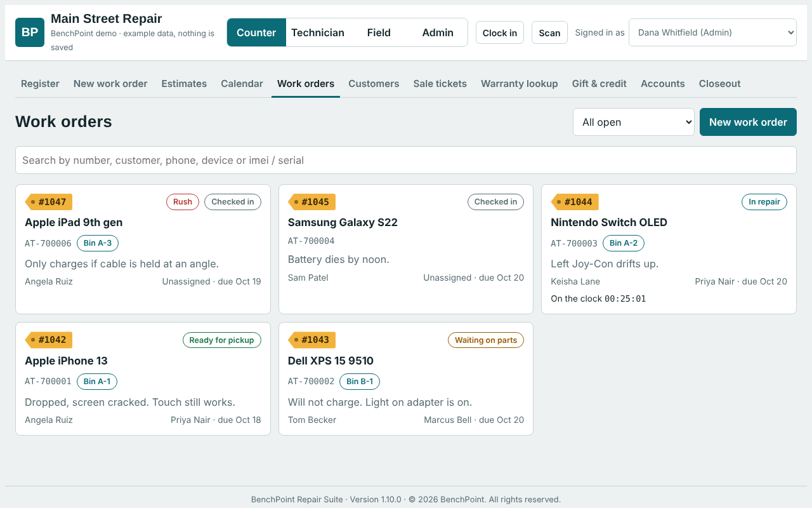Open work order tag #1044
Viewport: 812px width, 508px height.
(x=575, y=202)
